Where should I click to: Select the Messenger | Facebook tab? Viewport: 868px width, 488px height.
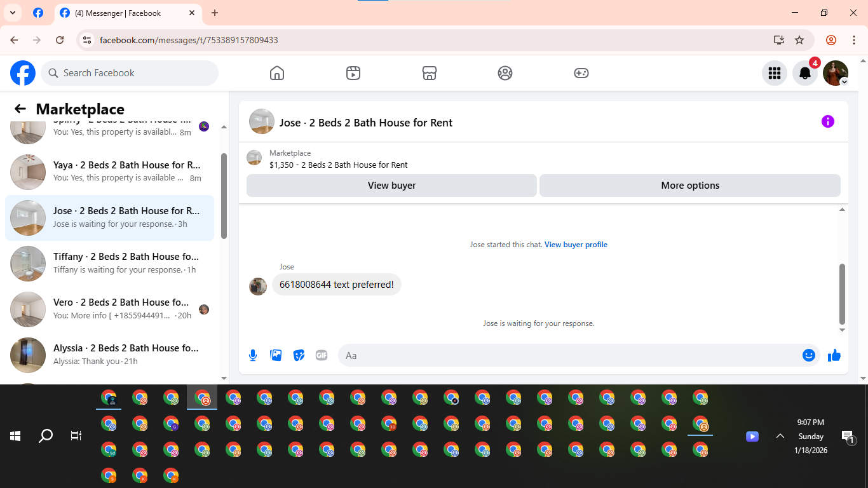pyautogui.click(x=127, y=13)
